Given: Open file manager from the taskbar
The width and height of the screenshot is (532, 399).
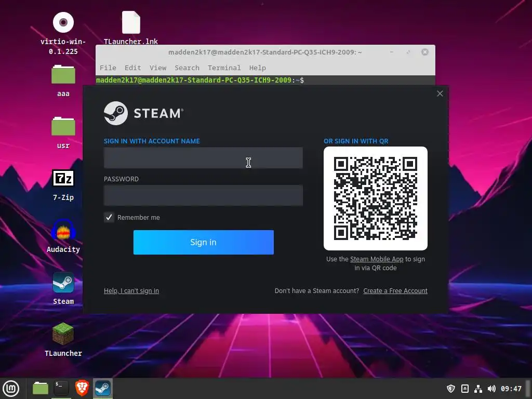Looking at the screenshot, I should 41,388.
